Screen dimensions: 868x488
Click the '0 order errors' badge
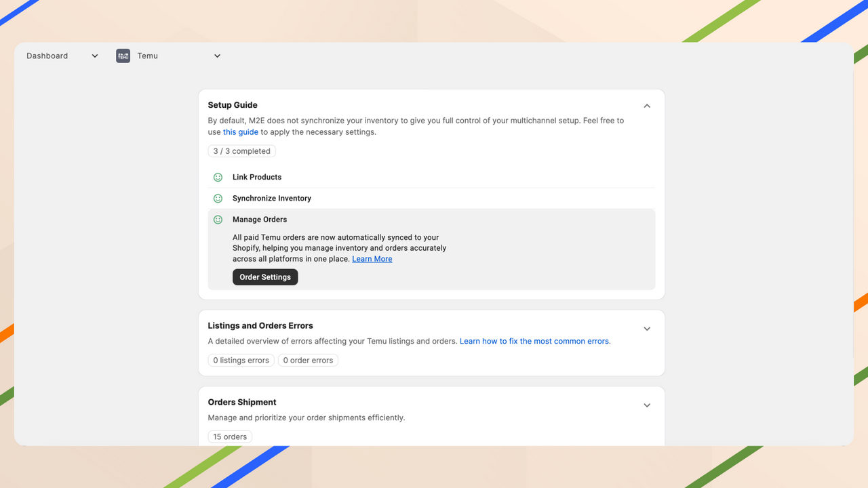[308, 361]
